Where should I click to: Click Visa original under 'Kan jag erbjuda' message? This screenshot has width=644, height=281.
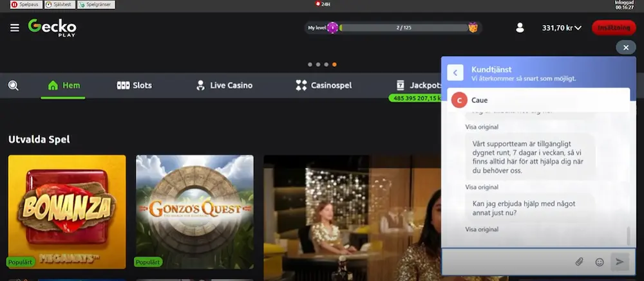[482, 230]
